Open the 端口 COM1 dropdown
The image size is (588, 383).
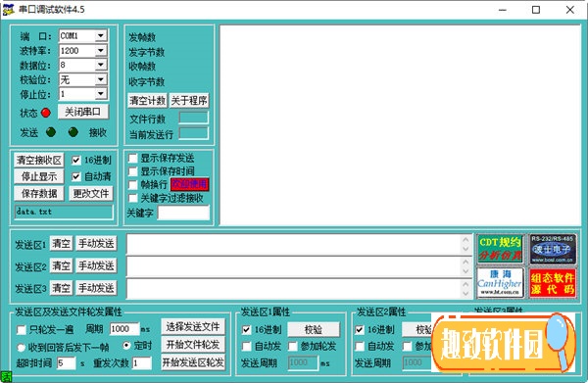pyautogui.click(x=101, y=36)
